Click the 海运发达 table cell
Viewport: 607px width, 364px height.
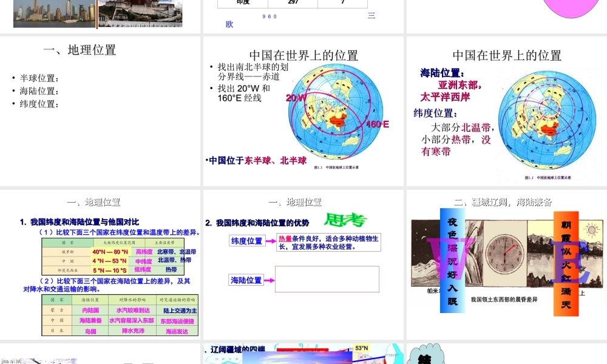(177, 331)
